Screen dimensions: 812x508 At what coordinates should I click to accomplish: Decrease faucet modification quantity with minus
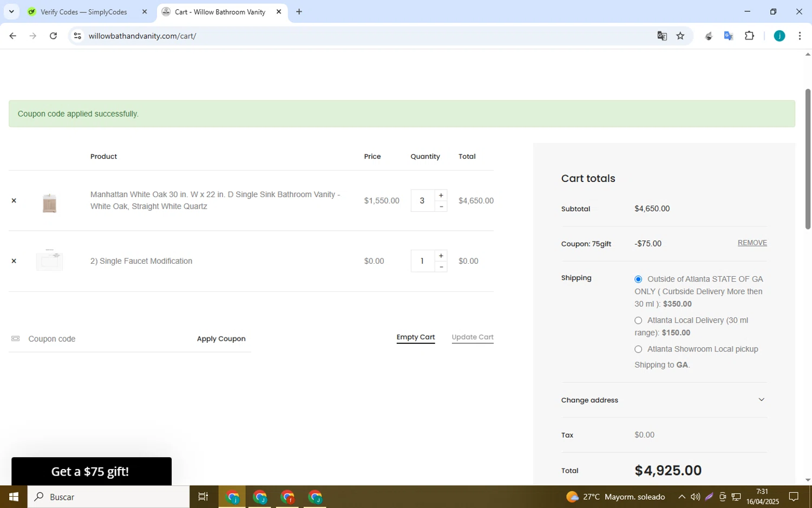coord(441,267)
